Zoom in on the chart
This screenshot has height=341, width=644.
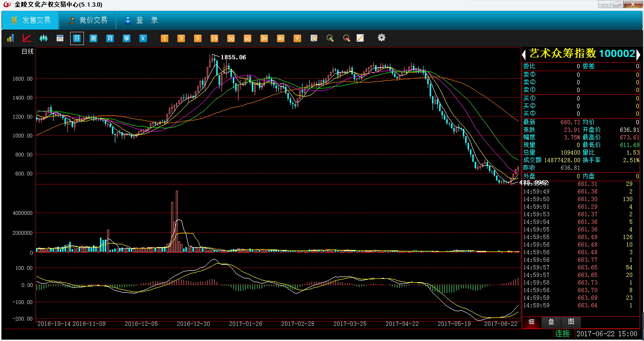click(x=331, y=38)
